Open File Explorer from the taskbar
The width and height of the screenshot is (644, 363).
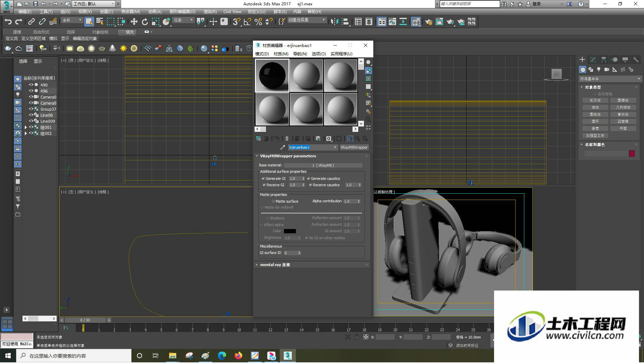[172, 356]
